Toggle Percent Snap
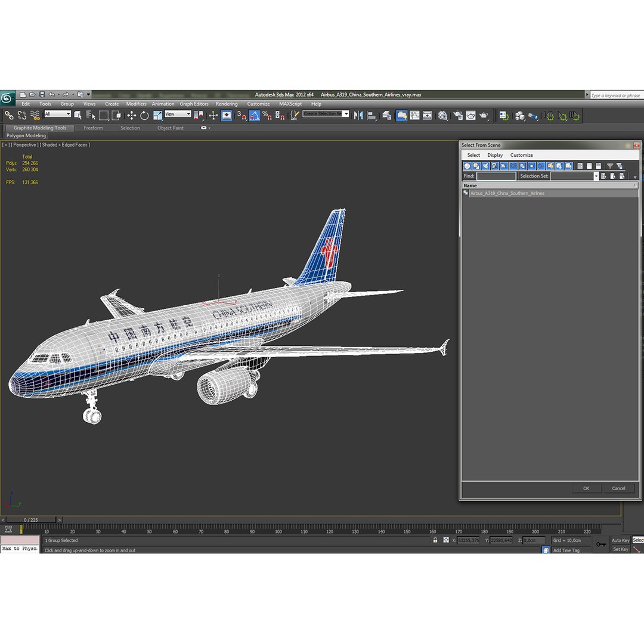The height and width of the screenshot is (644, 644). 267,116
